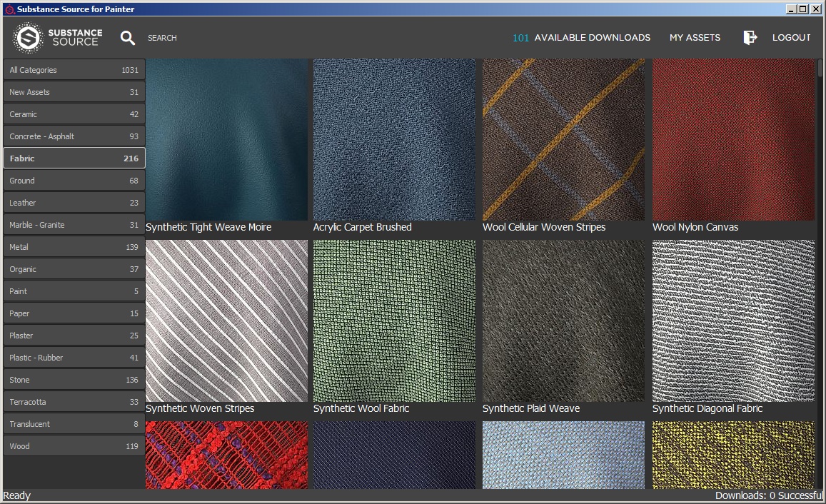826x504 pixels.
Task: Click the Ready status text
Action: coord(17,495)
